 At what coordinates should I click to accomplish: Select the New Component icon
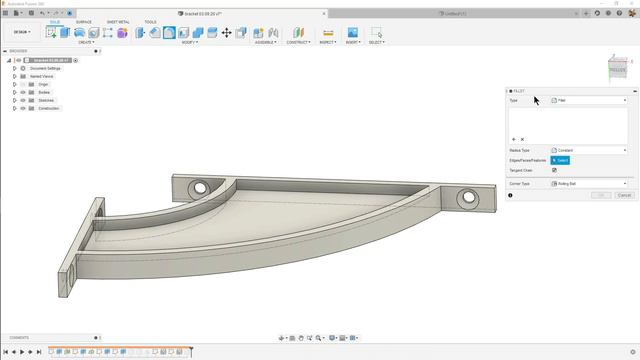coord(258,32)
